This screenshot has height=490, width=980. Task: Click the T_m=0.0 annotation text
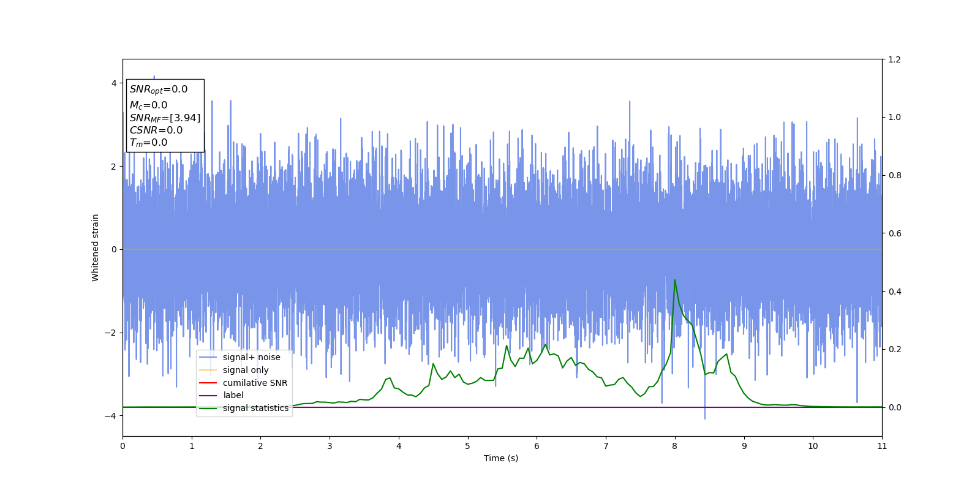tap(148, 143)
